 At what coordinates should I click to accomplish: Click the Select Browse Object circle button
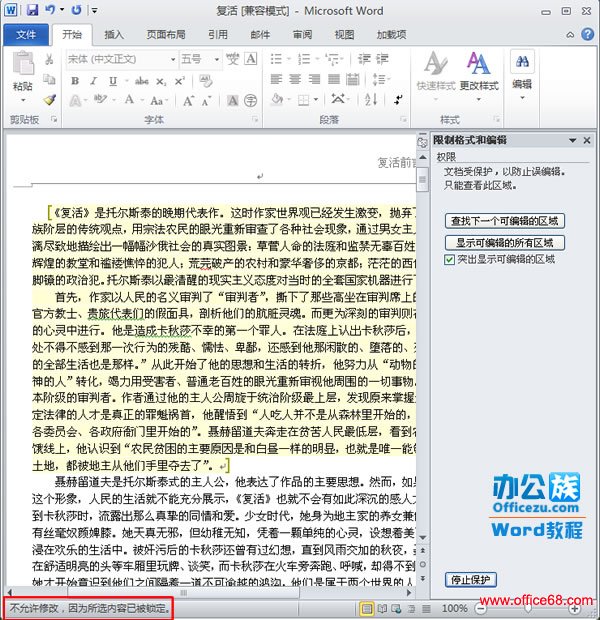coord(422,564)
